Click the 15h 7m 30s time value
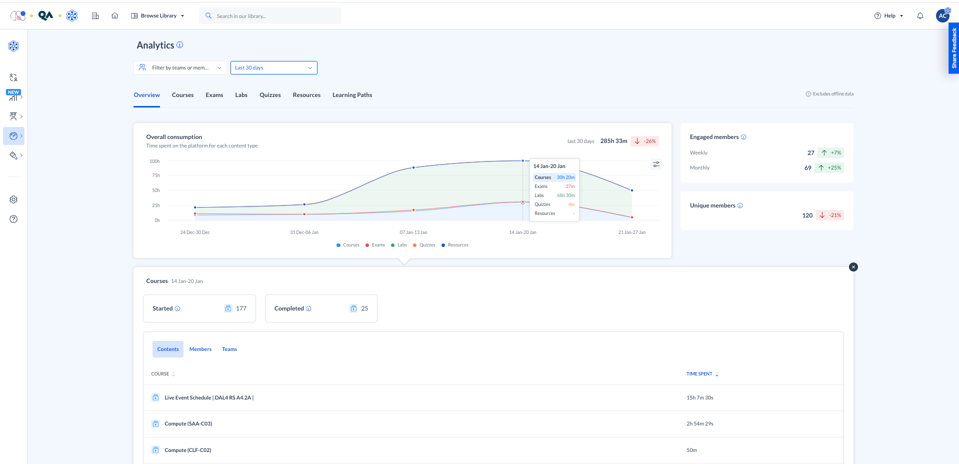The width and height of the screenshot is (959, 464). click(x=700, y=398)
